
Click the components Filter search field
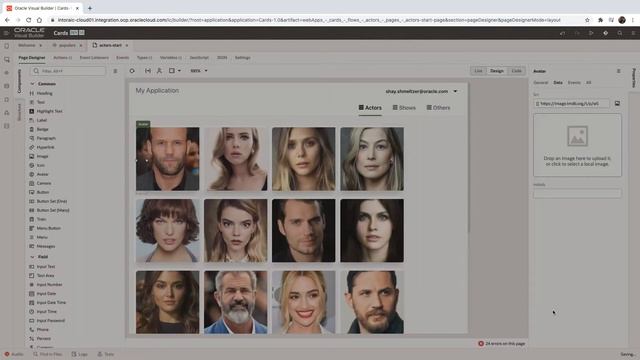coord(69,71)
